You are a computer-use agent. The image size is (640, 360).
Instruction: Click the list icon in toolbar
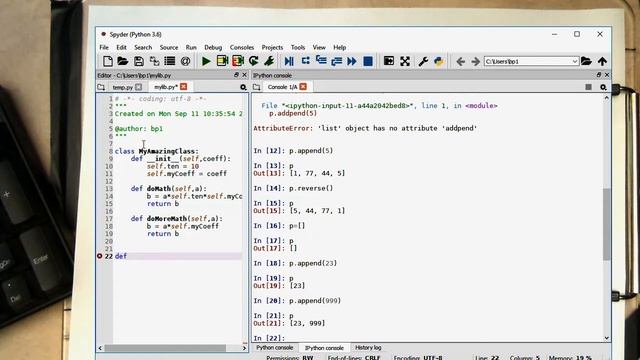click(170, 61)
